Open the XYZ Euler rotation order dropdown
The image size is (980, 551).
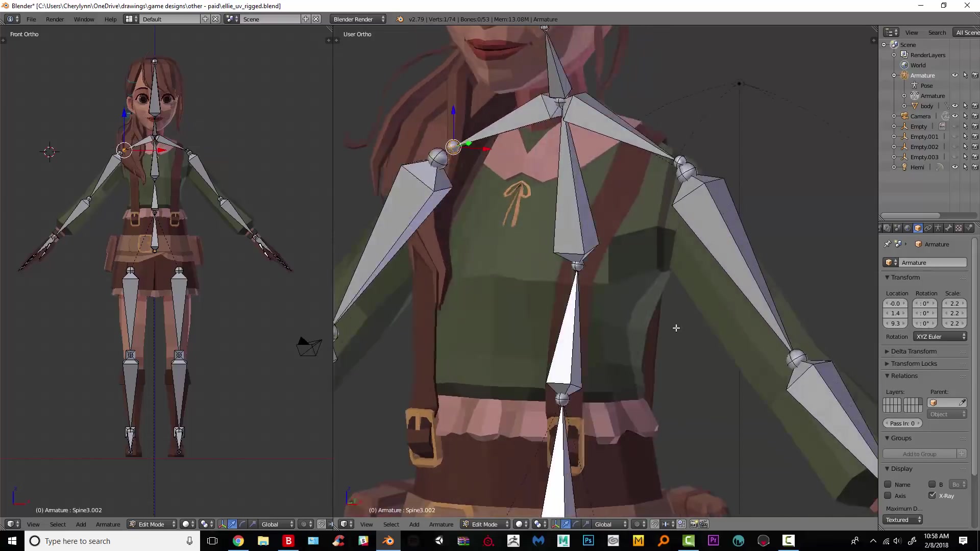click(x=940, y=336)
